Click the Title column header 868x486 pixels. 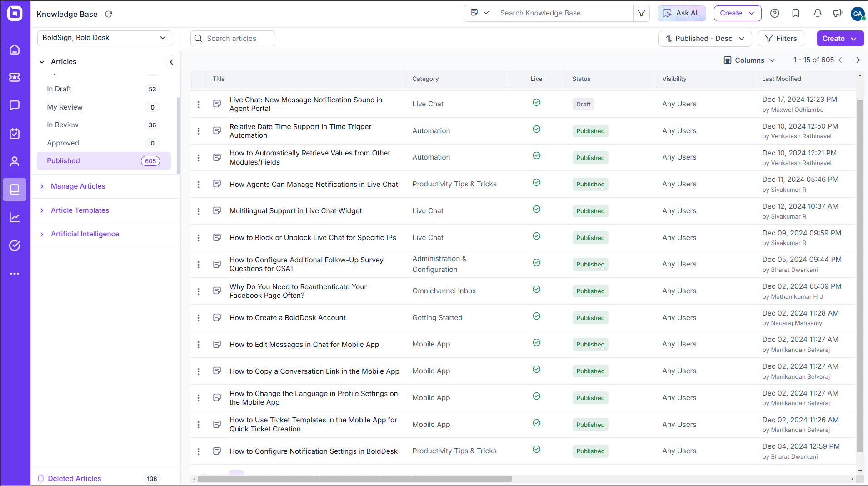(219, 79)
